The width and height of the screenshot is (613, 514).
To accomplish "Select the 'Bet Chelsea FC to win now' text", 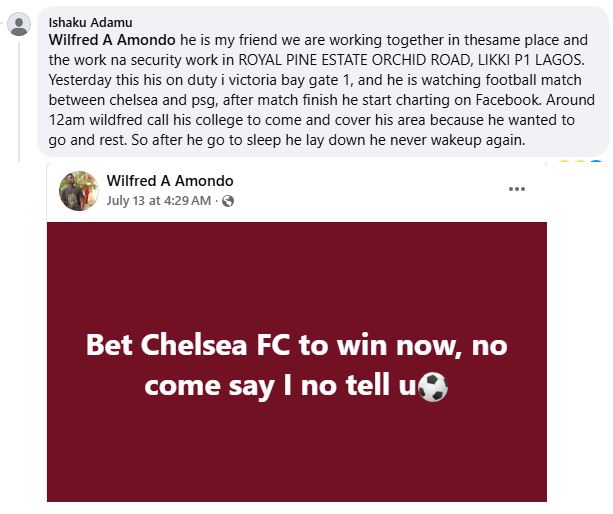I will (296, 347).
